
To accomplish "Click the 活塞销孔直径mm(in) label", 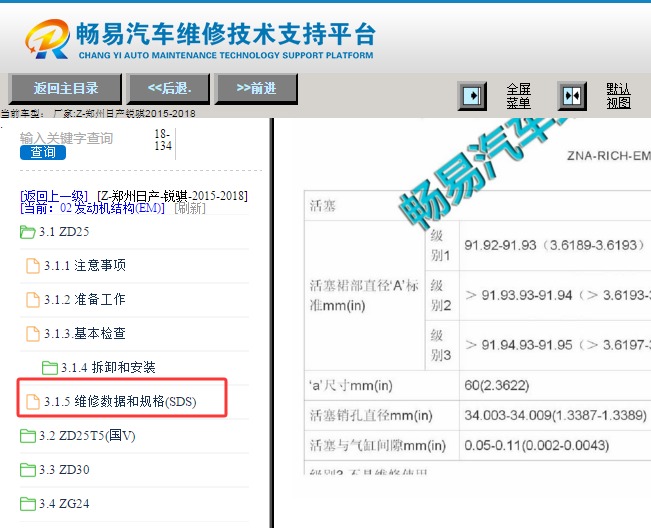I will 371,416.
